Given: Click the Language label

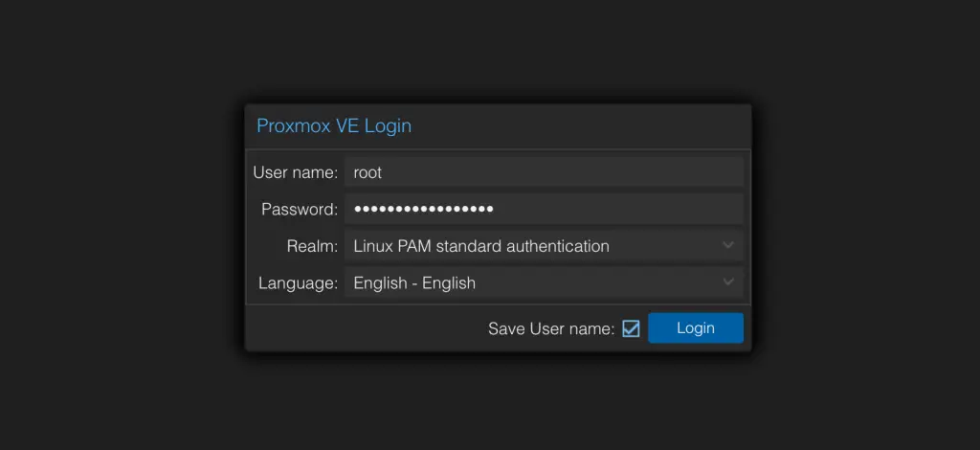Looking at the screenshot, I should coord(299,283).
